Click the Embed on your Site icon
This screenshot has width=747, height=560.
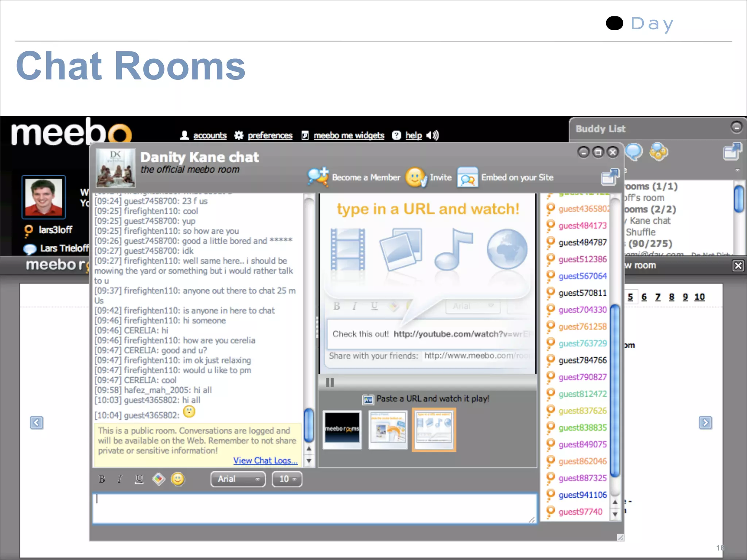[467, 178]
